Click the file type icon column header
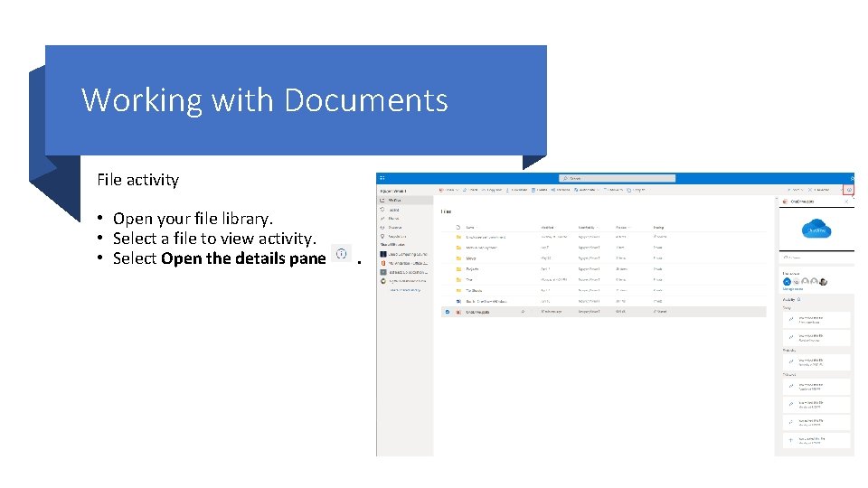Viewport: 868px width, 488px height. click(x=458, y=228)
